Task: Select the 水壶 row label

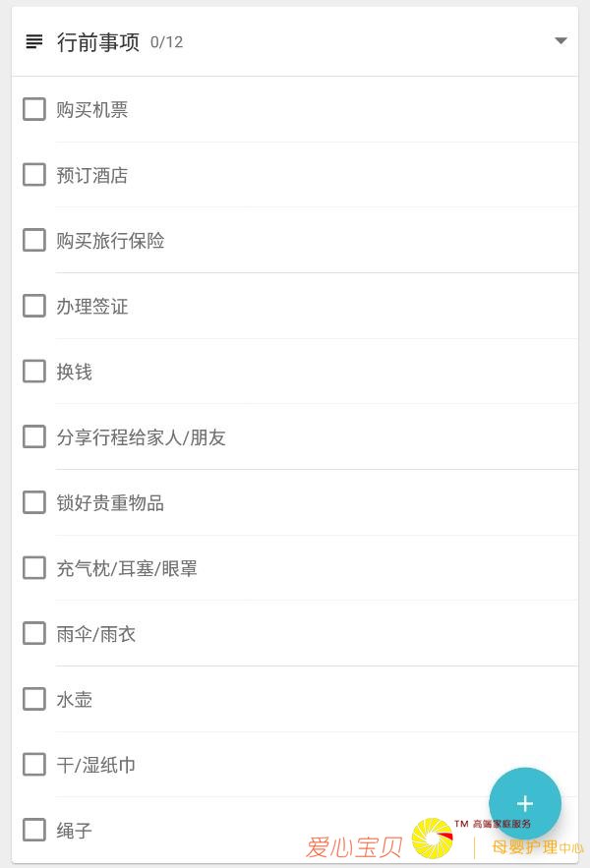Action: coord(78,698)
